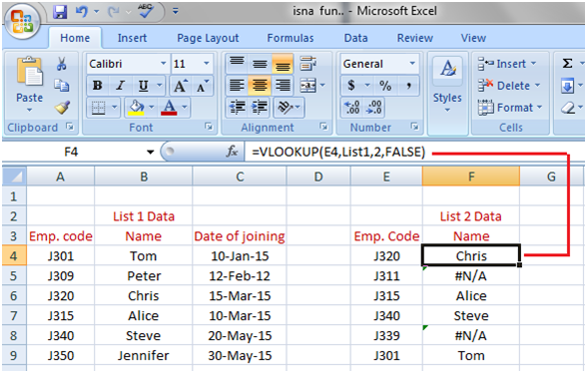Apply red font color
The height and width of the screenshot is (373, 588).
(x=169, y=108)
